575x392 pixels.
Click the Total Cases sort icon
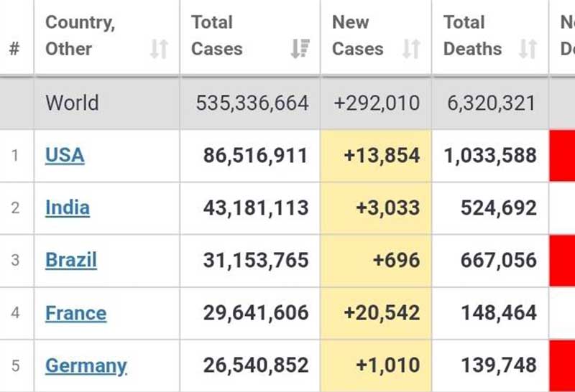[x=300, y=49]
